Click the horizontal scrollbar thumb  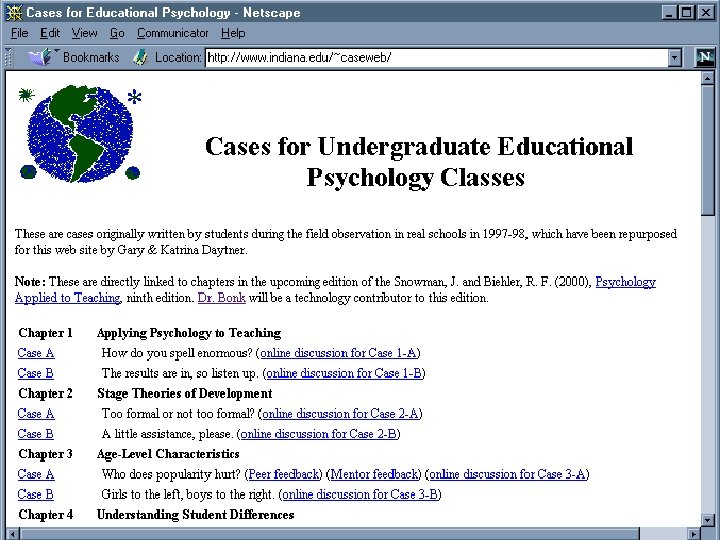point(330,534)
